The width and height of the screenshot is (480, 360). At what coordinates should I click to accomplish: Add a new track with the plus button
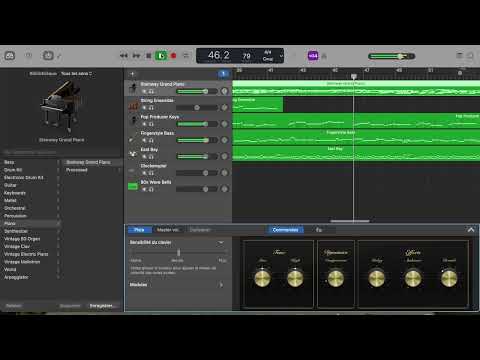pos(132,74)
